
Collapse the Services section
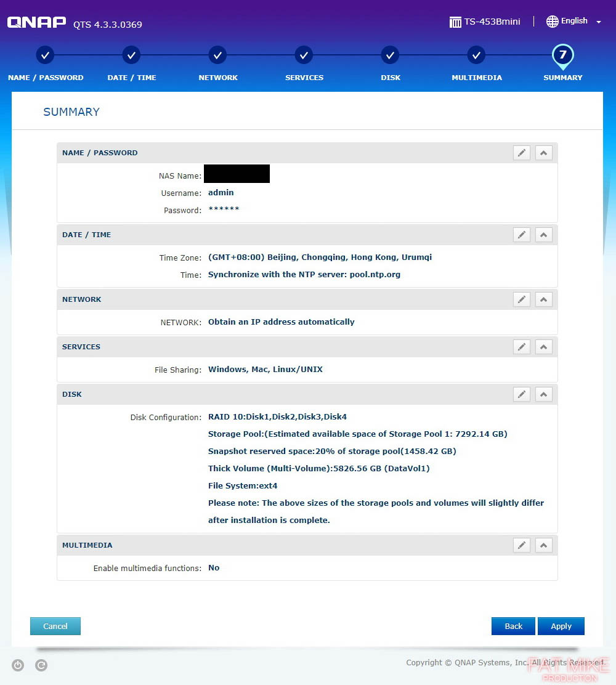(x=543, y=347)
